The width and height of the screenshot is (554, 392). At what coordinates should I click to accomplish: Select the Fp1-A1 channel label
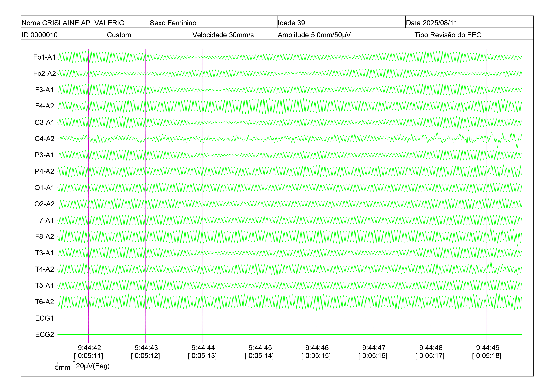pos(44,57)
